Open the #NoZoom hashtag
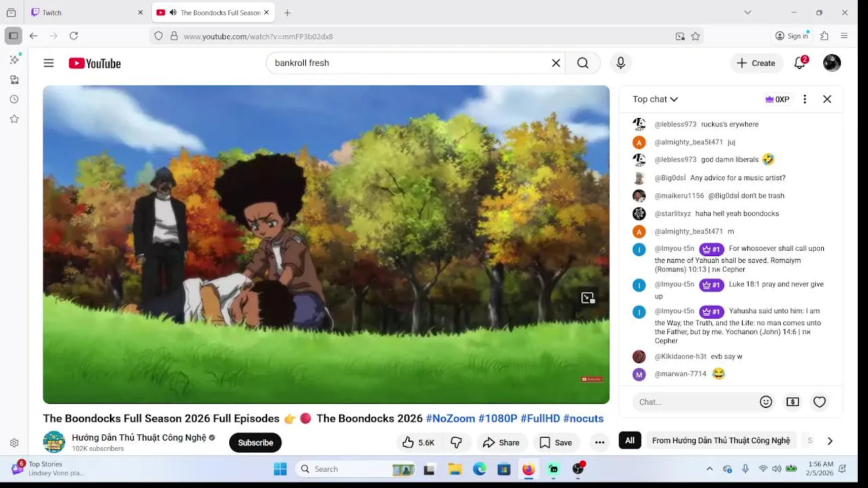 [x=450, y=418]
